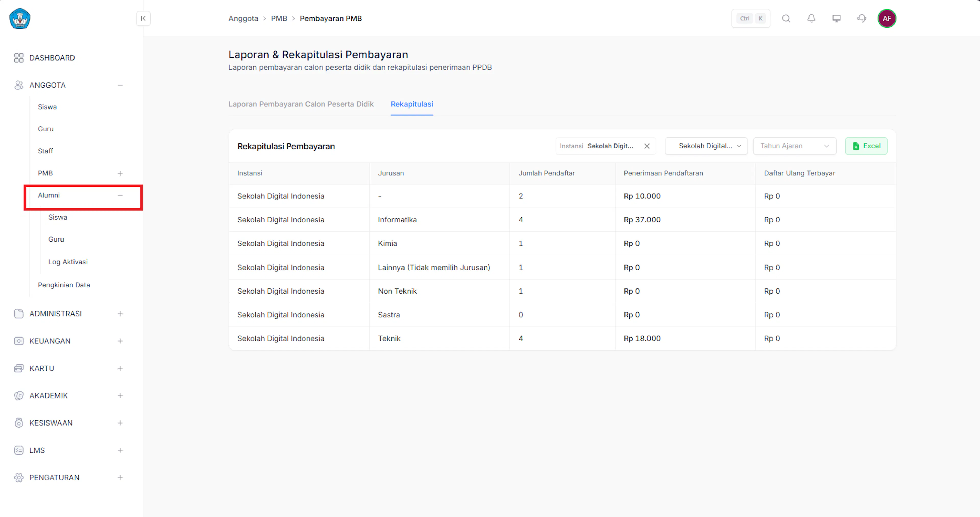Open Siswa under Anggota
The width and height of the screenshot is (980, 517).
(47, 107)
